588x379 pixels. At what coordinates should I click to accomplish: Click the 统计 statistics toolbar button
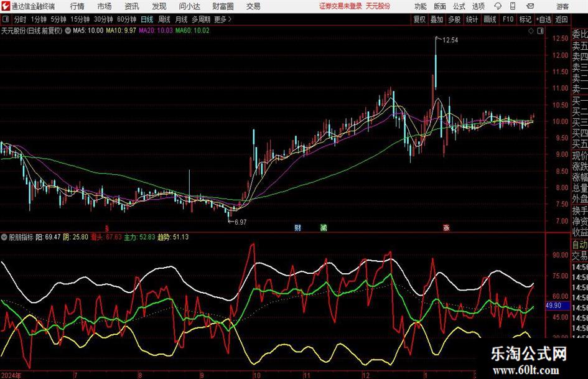point(472,19)
